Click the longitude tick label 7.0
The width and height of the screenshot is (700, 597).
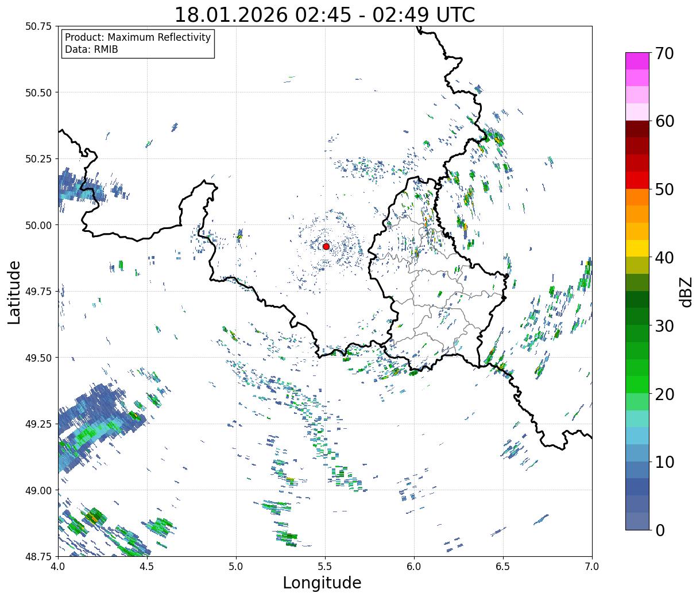592,567
